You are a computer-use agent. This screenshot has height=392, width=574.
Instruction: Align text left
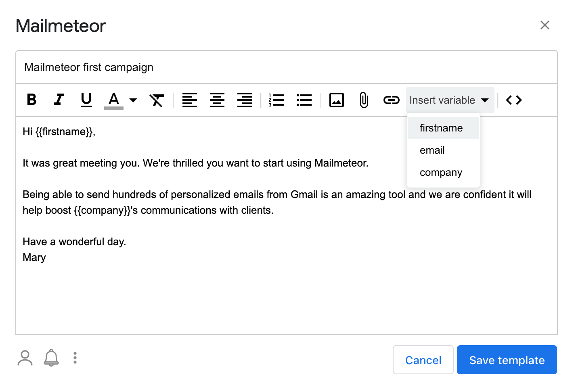coord(190,100)
